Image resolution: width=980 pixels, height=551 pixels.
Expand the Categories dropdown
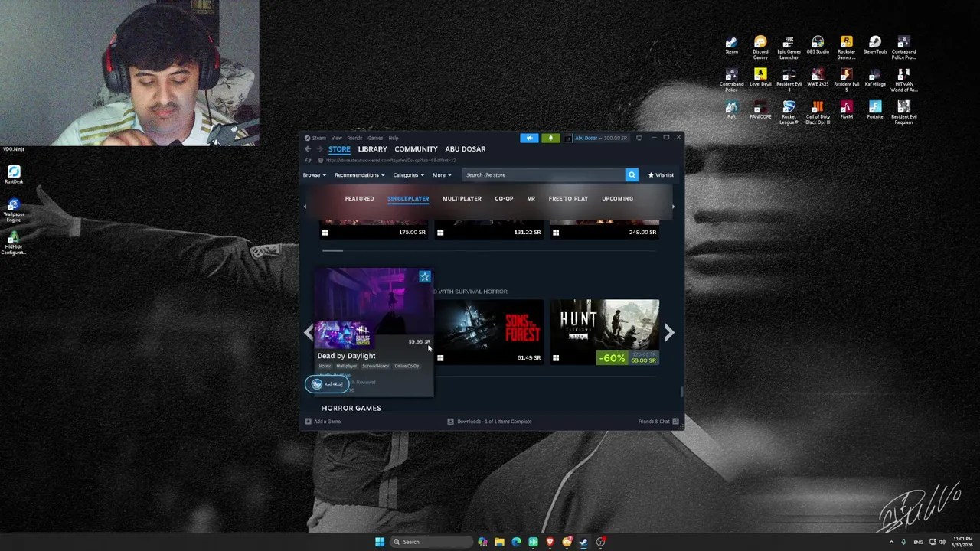coord(408,175)
